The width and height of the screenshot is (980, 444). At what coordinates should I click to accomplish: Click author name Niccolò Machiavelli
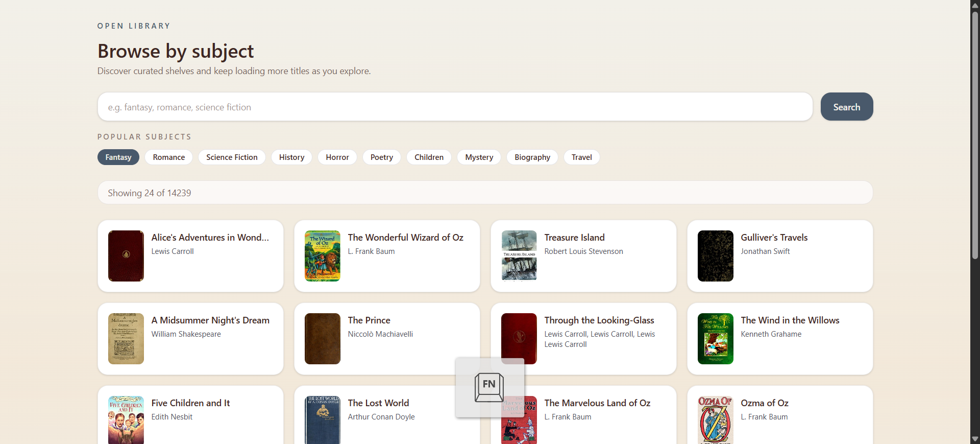click(381, 334)
